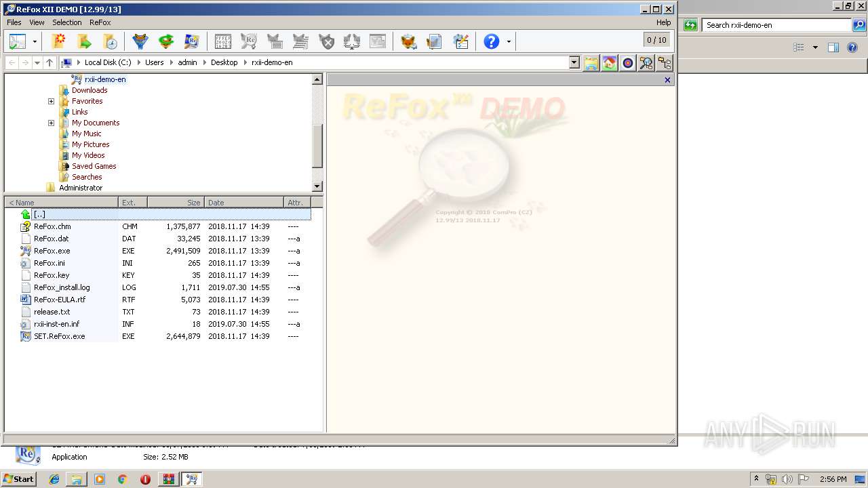The height and width of the screenshot is (488, 868).
Task: Open the Selection menu
Action: pyautogui.click(x=67, y=22)
